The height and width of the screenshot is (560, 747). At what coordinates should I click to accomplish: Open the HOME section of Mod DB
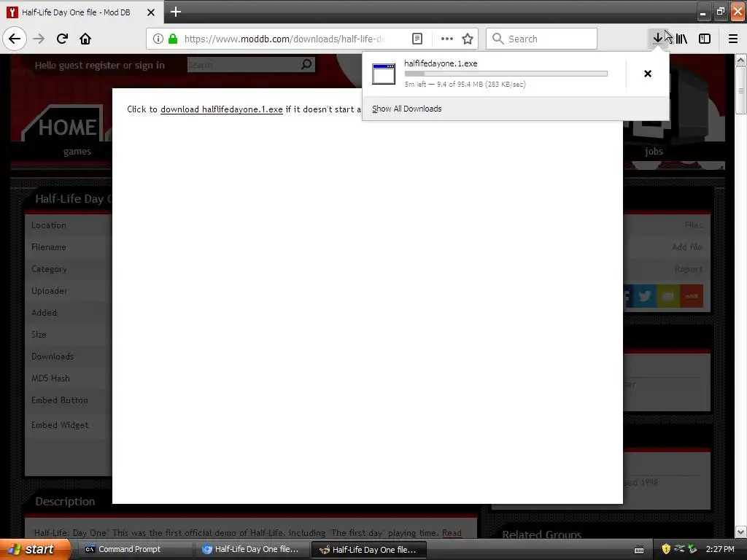[67, 127]
